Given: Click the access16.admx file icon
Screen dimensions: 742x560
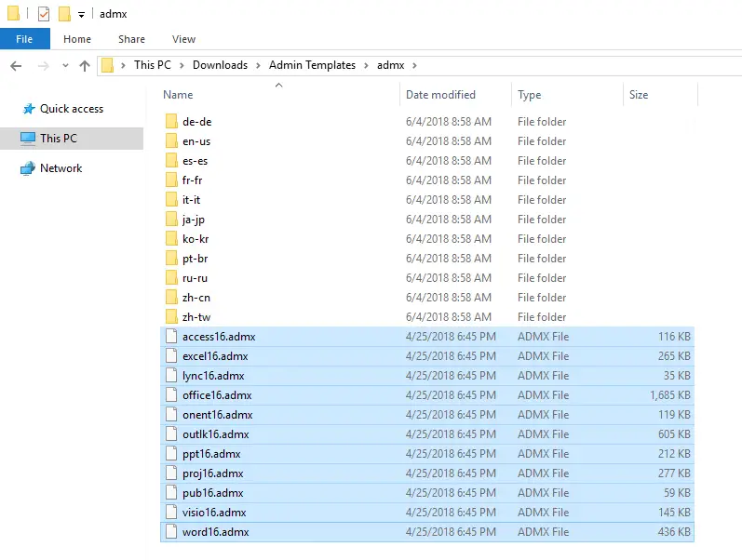Looking at the screenshot, I should click(171, 337).
